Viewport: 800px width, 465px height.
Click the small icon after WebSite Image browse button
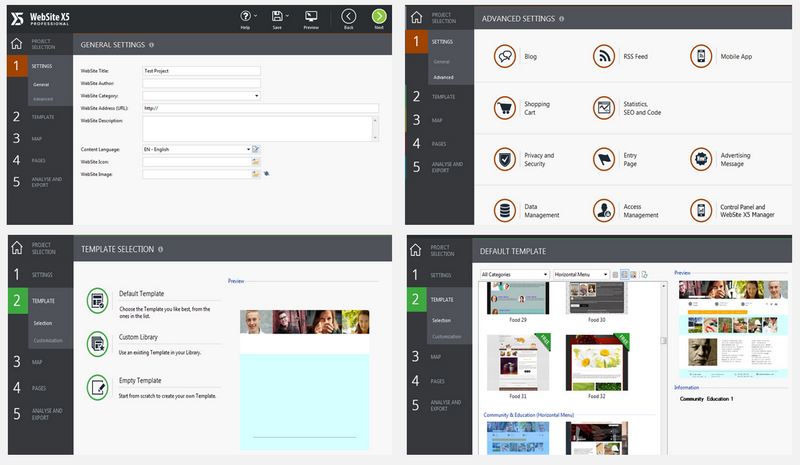(x=266, y=174)
